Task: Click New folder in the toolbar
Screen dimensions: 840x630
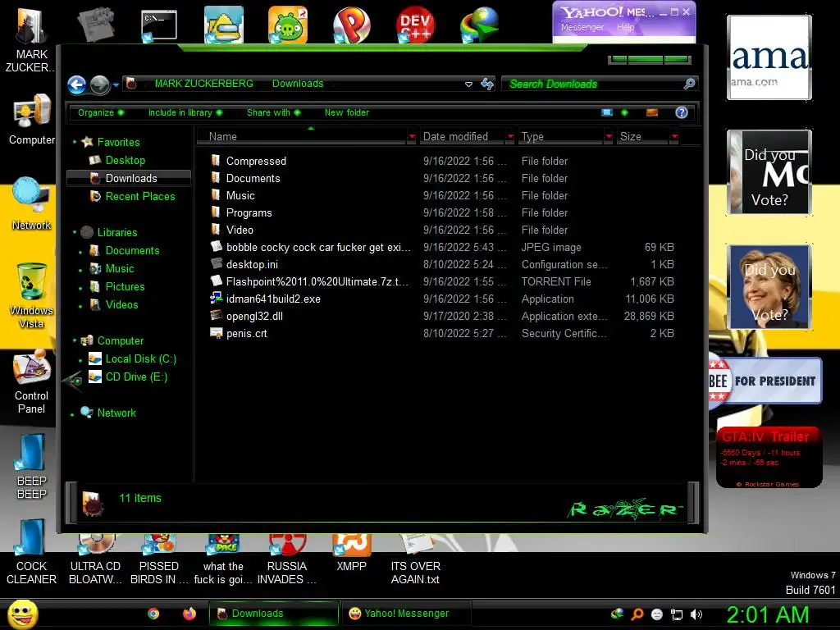Action: (347, 112)
